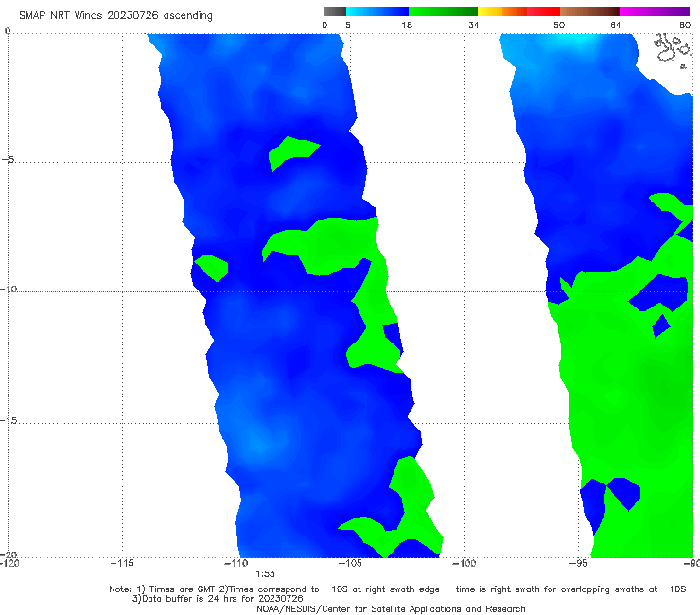The image size is (700, 615).
Task: Click the color bar value label "64"
Action: point(616,25)
